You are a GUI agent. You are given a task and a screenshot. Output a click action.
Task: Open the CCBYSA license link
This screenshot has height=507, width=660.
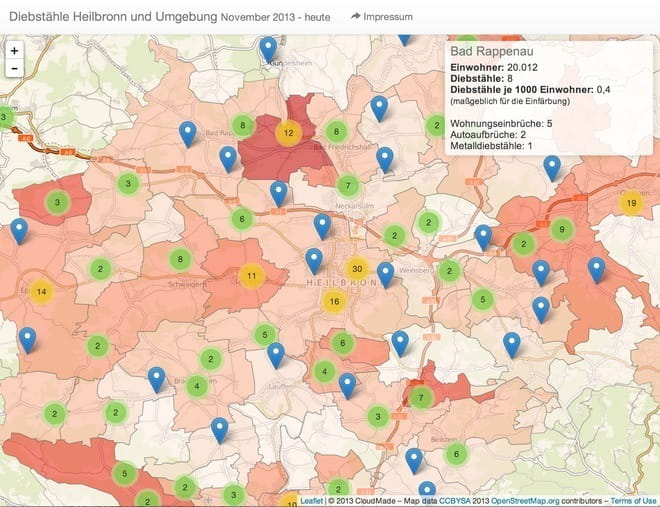tap(454, 501)
